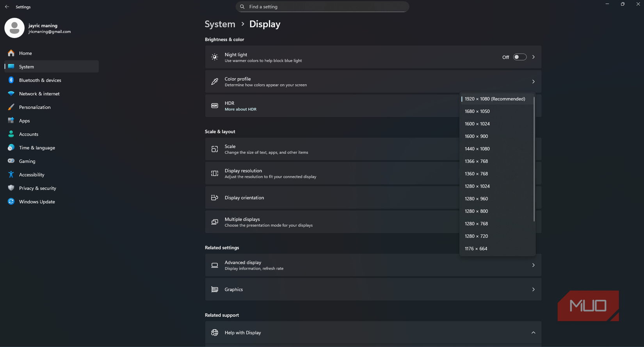Click the Apps icon in the sidebar

[11, 120]
